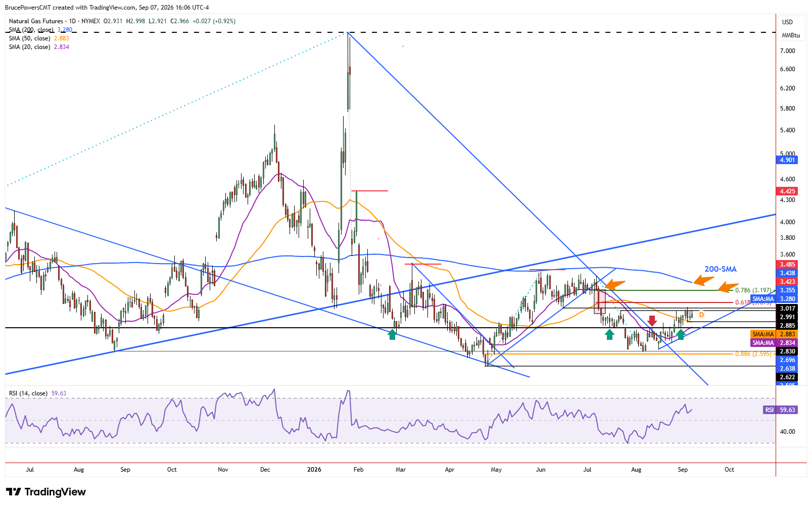Click the blue 4.901 price label

(x=787, y=160)
